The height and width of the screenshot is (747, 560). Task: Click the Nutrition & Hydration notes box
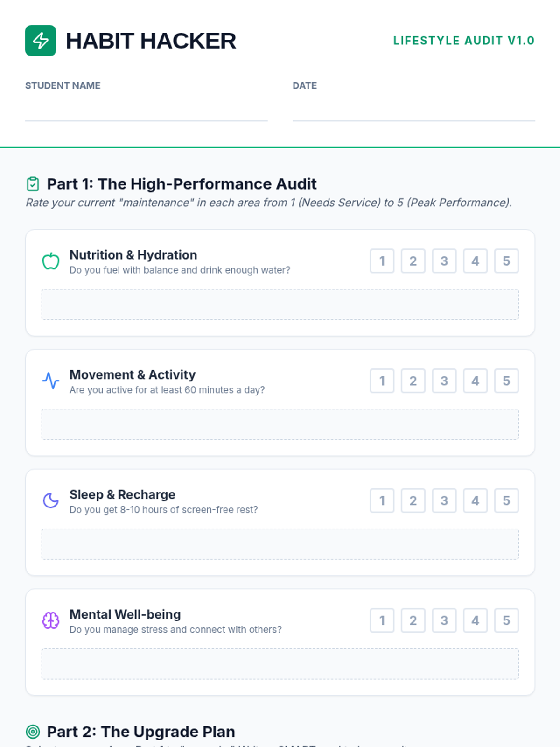(280, 304)
